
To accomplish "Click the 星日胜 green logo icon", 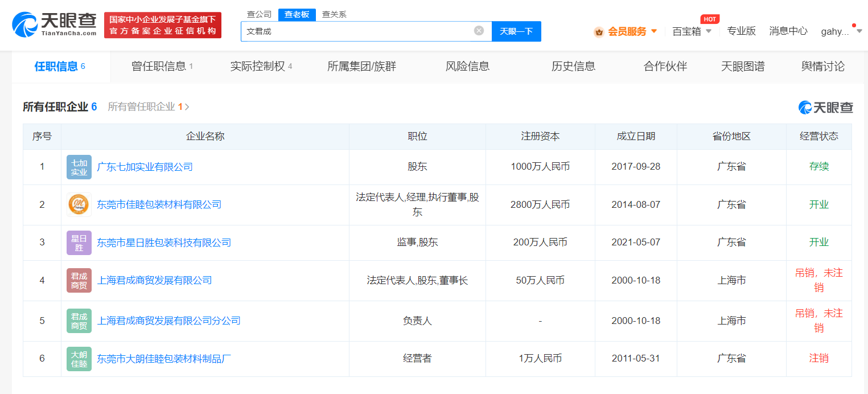I will (79, 242).
